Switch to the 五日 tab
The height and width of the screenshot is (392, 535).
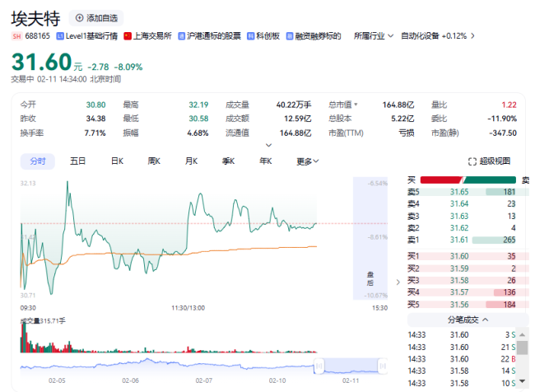click(x=77, y=161)
